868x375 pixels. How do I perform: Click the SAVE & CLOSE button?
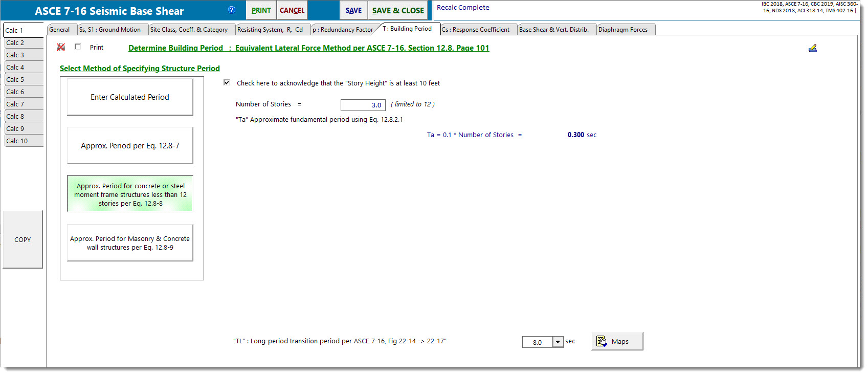(397, 10)
